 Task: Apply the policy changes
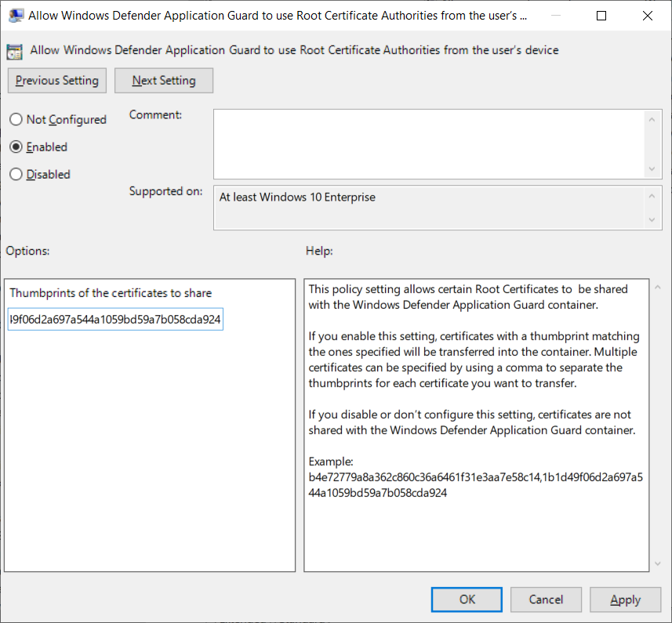[625, 599]
